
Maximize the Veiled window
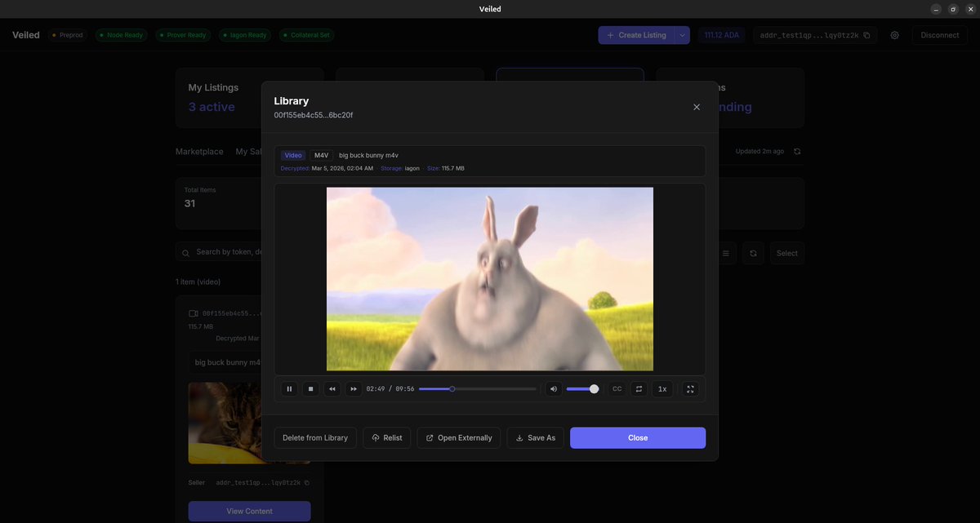[953, 9]
